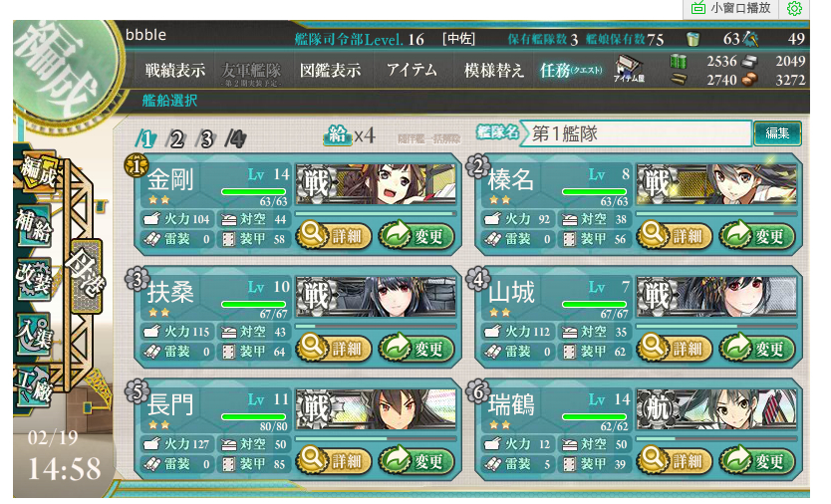Switch to fleet tab 2

[176, 138]
